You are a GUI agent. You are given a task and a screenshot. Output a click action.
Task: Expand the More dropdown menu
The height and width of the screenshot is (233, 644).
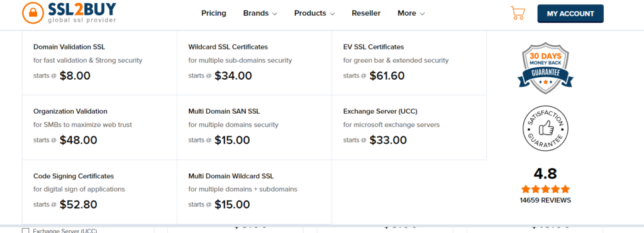tap(411, 13)
